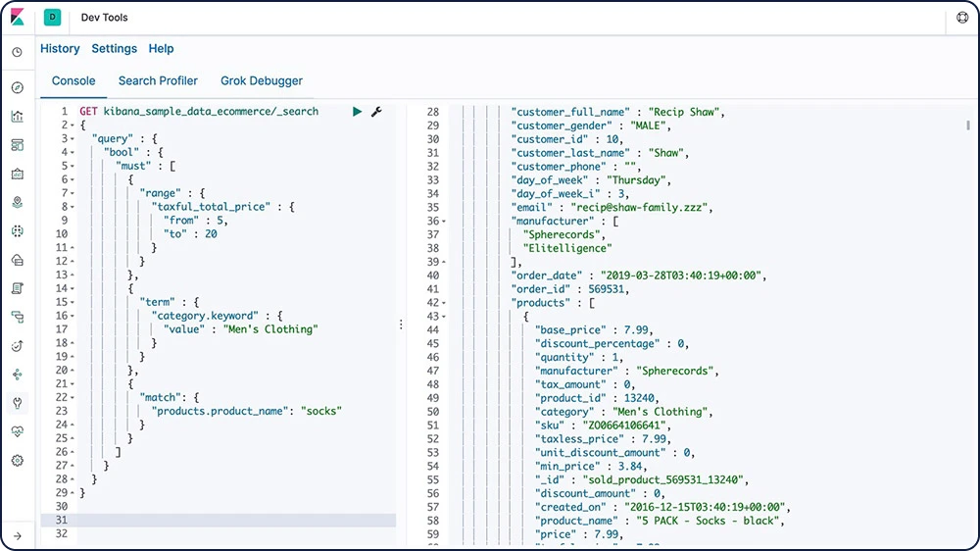Open Logs icon in sidebar
980x551 pixels.
pos(18,288)
